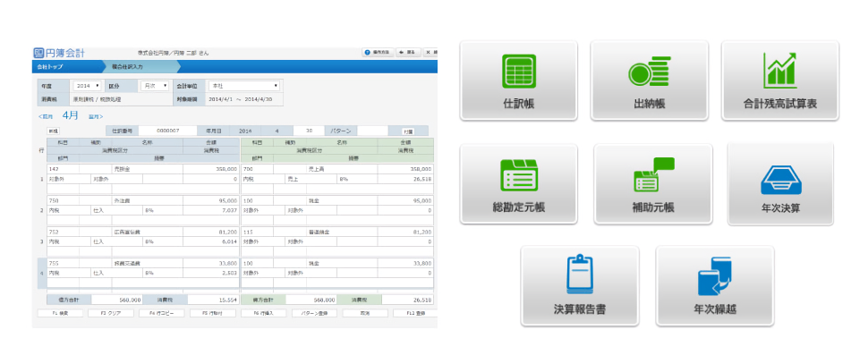Viewport: 868px width, 355px height.
Task: Go to next month via 翌月>
Action: point(95,116)
